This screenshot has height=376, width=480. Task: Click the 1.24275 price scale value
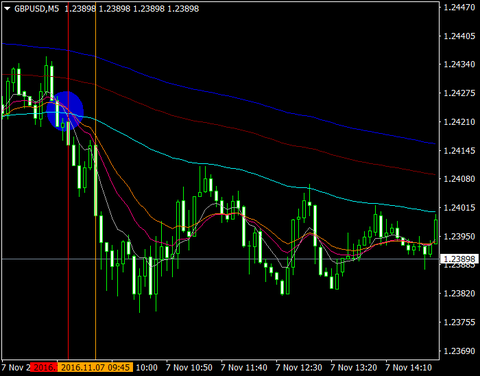tap(459, 93)
